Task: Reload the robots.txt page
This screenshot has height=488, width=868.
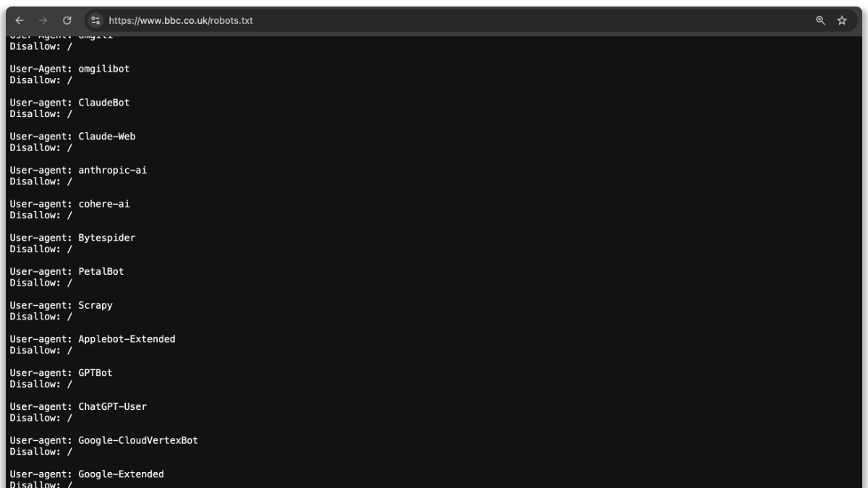Action: 67,20
